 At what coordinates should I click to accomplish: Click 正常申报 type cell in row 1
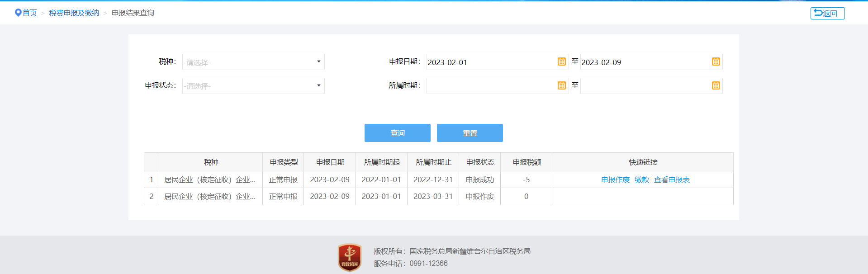coord(284,180)
